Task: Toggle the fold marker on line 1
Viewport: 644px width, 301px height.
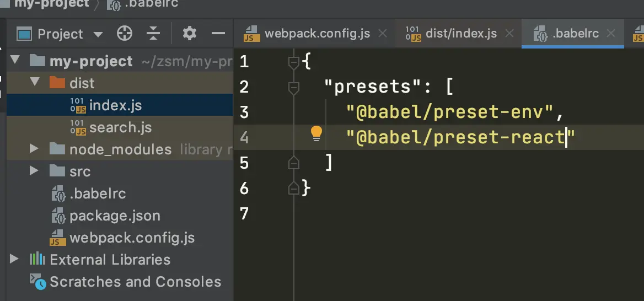Action: [294, 62]
